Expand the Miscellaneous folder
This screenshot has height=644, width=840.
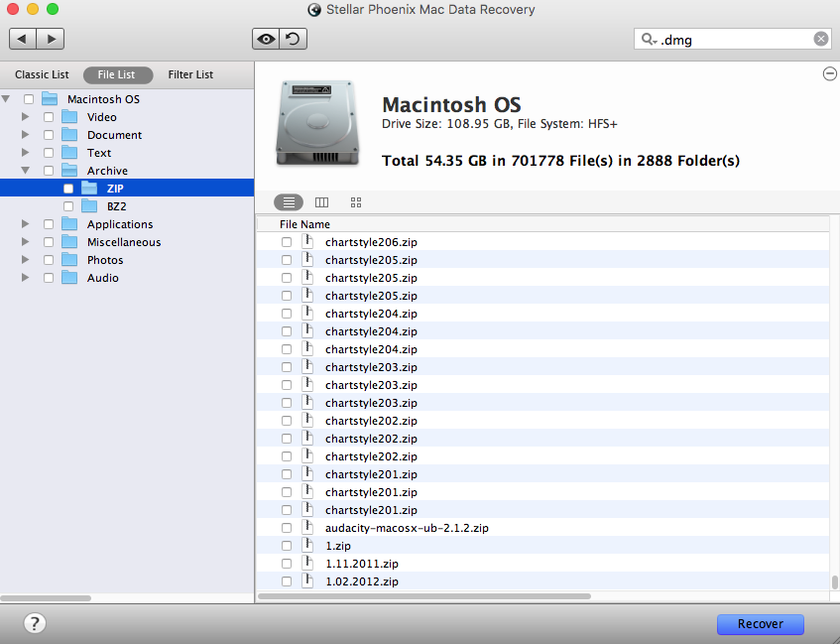click(25, 241)
